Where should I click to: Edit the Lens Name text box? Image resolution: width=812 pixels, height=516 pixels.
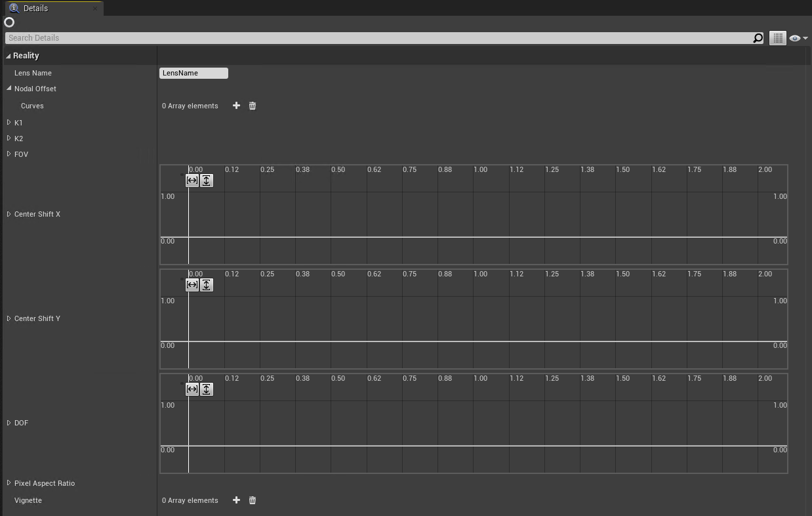tap(193, 73)
